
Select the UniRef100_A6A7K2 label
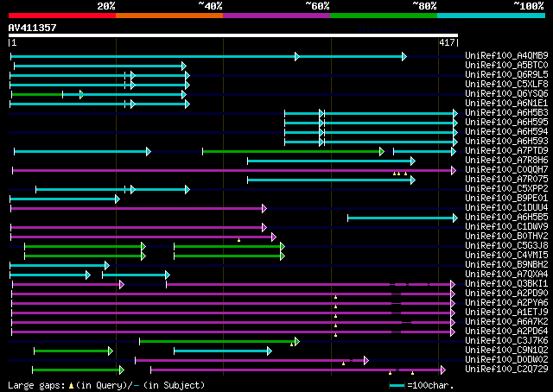(506, 322)
